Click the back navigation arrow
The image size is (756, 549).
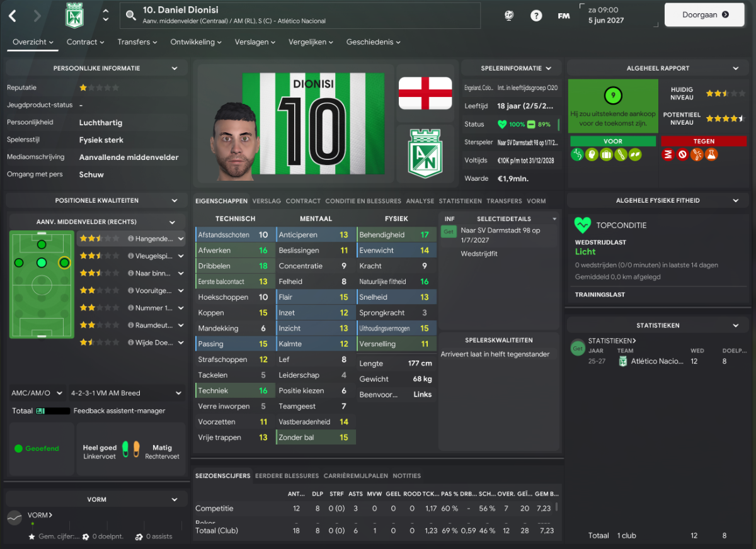pyautogui.click(x=13, y=16)
